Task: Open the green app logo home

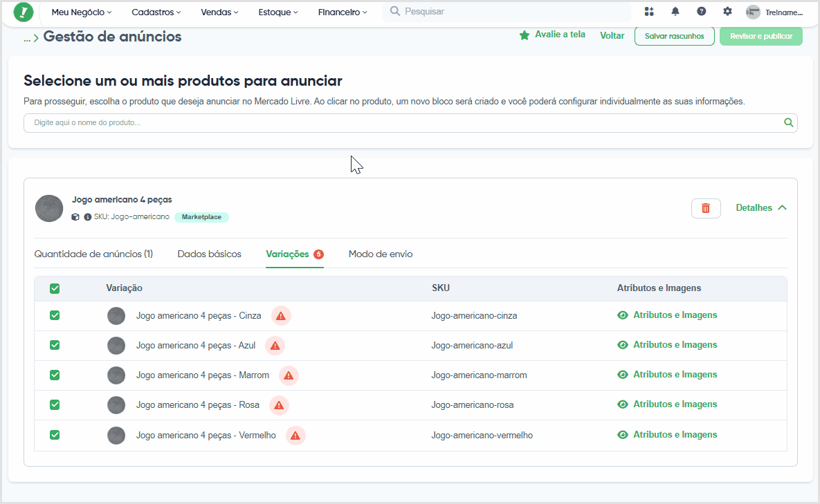Action: 23,12
